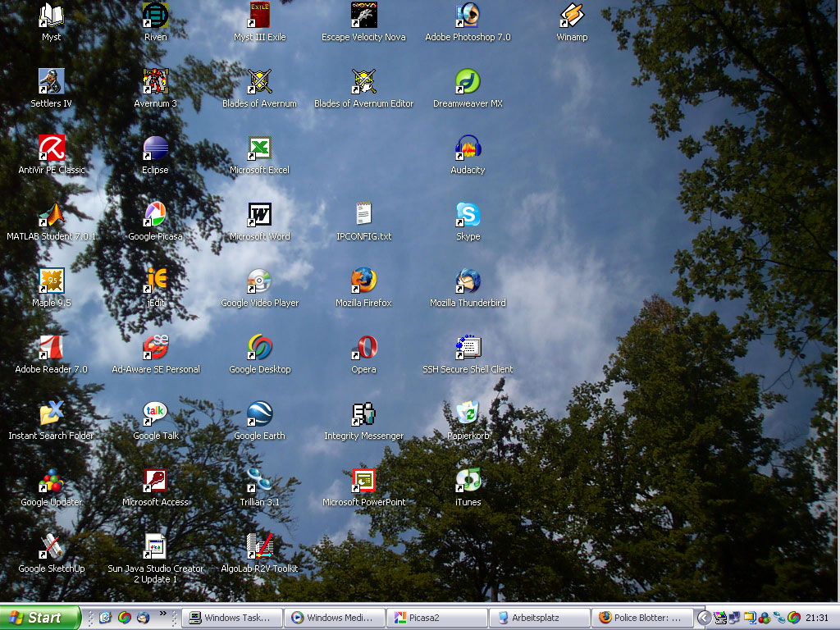Activate the Picasa2 taskbar button
This screenshot has height=630, width=840.
[436, 618]
